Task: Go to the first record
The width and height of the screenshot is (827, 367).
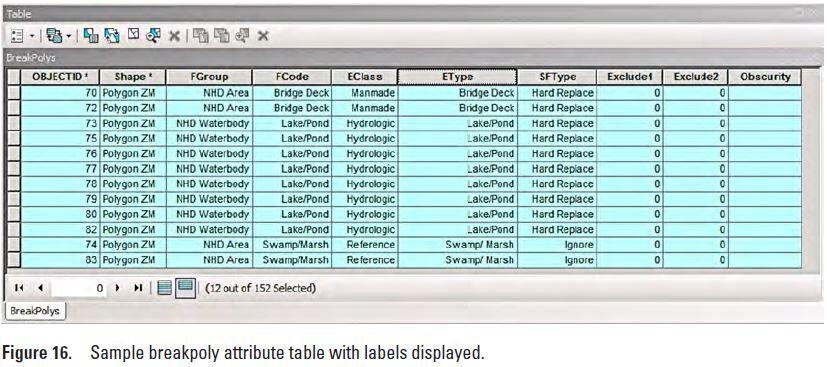Action: 19,288
